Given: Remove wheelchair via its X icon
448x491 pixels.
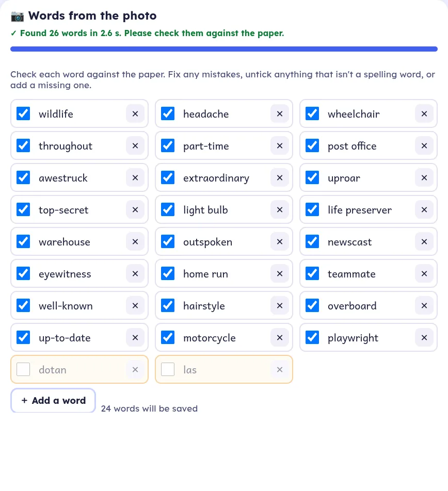Looking at the screenshot, I should tap(424, 113).
